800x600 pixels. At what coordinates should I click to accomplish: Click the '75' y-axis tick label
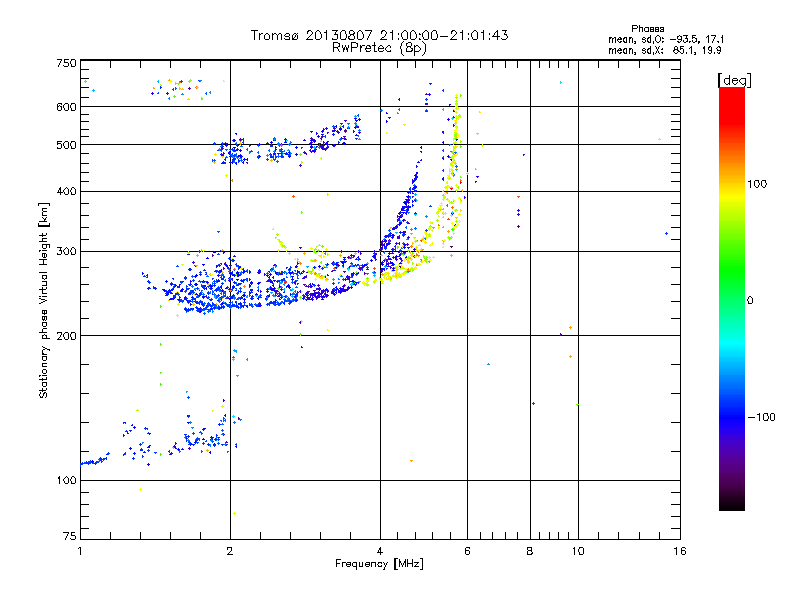tap(70, 536)
